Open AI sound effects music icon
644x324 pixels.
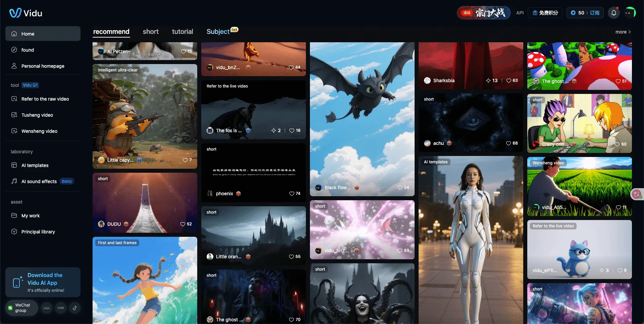[14, 181]
